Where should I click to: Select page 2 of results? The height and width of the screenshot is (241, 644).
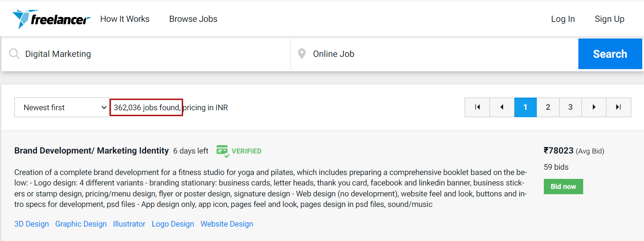[x=548, y=107]
